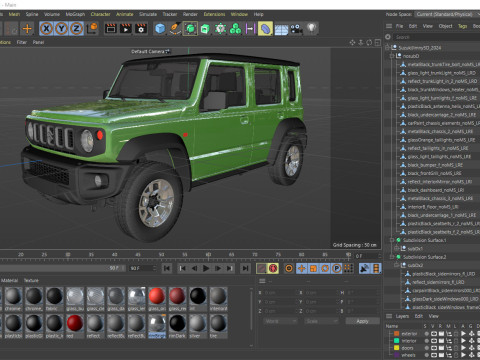The height and width of the screenshot is (360, 480).
Task: Open the World coordinate dropdown
Action: coord(280,321)
